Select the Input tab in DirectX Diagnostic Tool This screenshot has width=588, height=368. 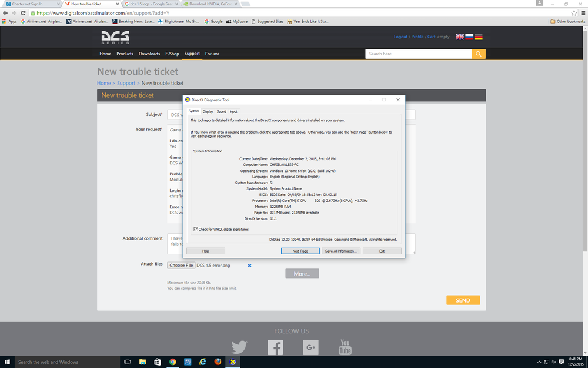click(233, 111)
